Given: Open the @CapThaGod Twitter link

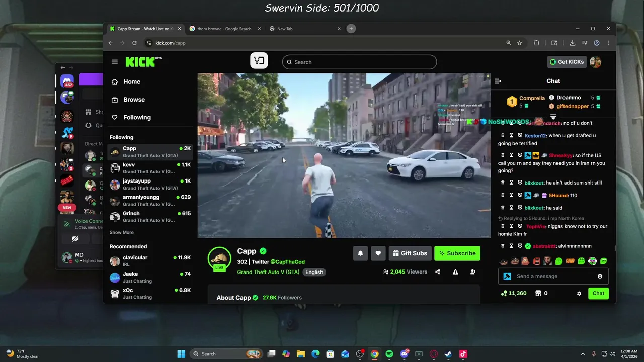Looking at the screenshot, I should [x=287, y=262].
